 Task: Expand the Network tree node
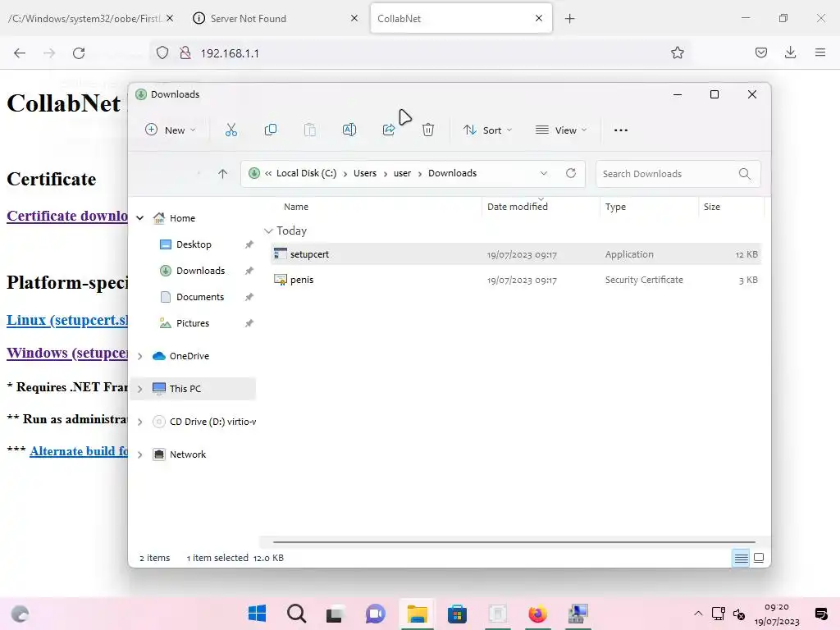pyautogui.click(x=139, y=454)
